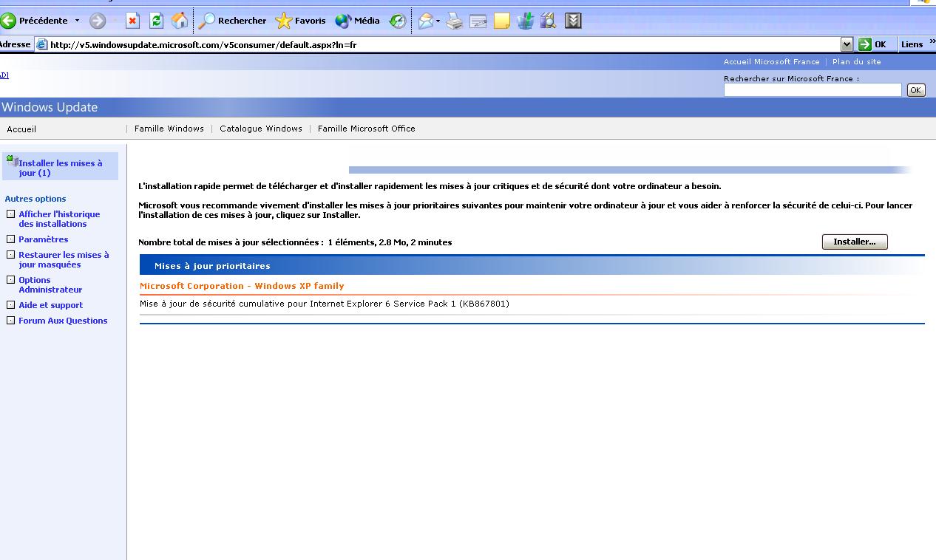Open the Famille Microsoft Office menu item
The width and height of the screenshot is (936, 560).
pyautogui.click(x=367, y=129)
